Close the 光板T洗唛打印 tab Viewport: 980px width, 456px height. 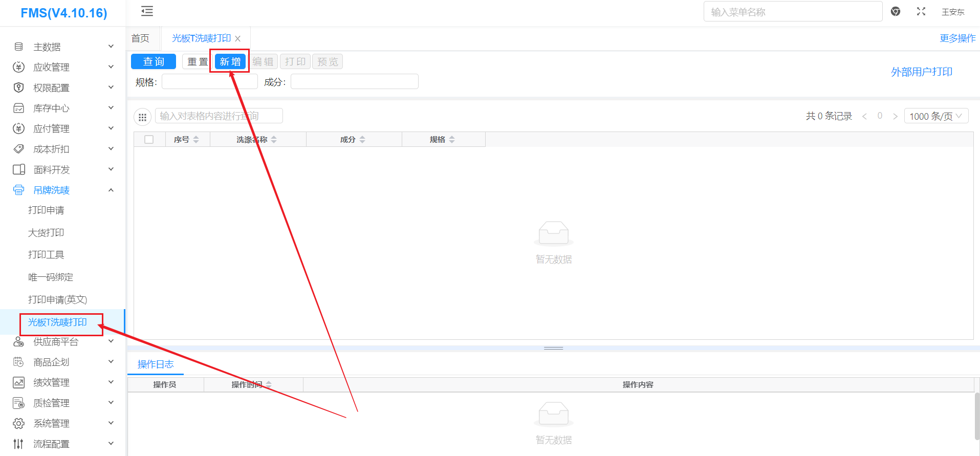pos(238,38)
